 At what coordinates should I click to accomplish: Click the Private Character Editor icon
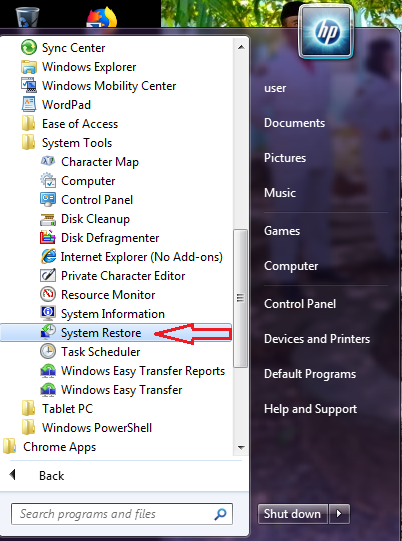48,275
